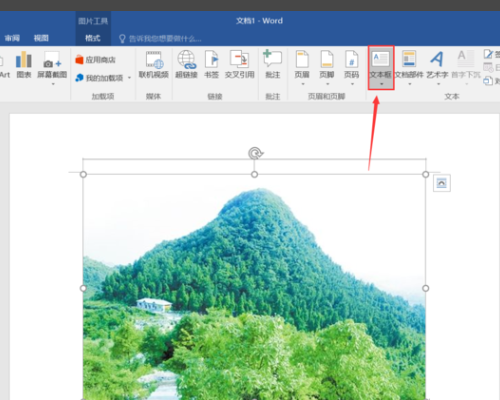Click the 我的加载项 add-ins icon
The height and width of the screenshot is (400, 500).
coord(79,78)
